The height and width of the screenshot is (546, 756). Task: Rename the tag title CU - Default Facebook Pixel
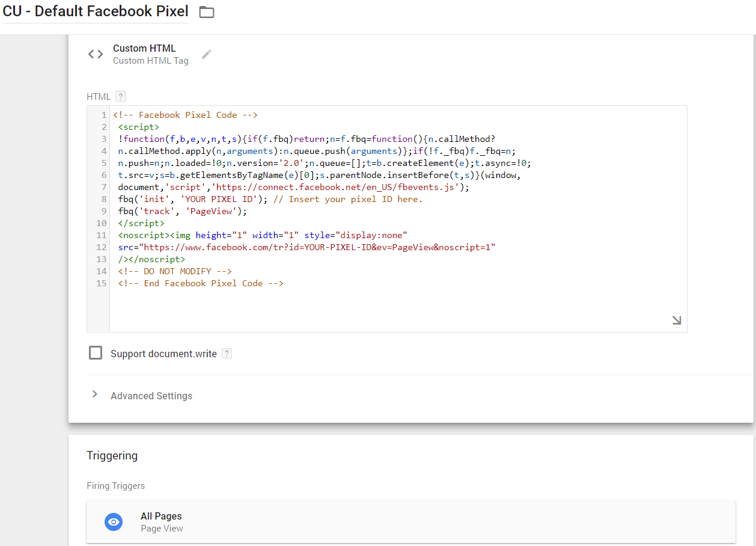pos(96,11)
